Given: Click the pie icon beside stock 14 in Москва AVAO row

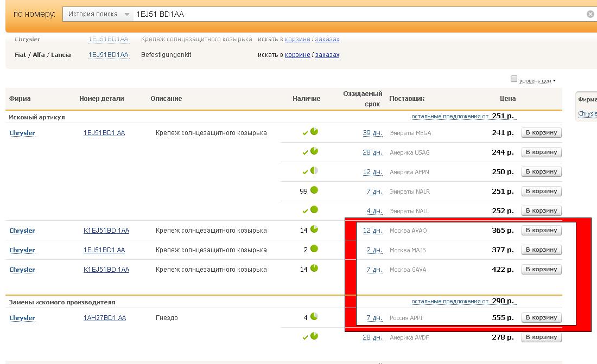Looking at the screenshot, I should coord(314,229).
